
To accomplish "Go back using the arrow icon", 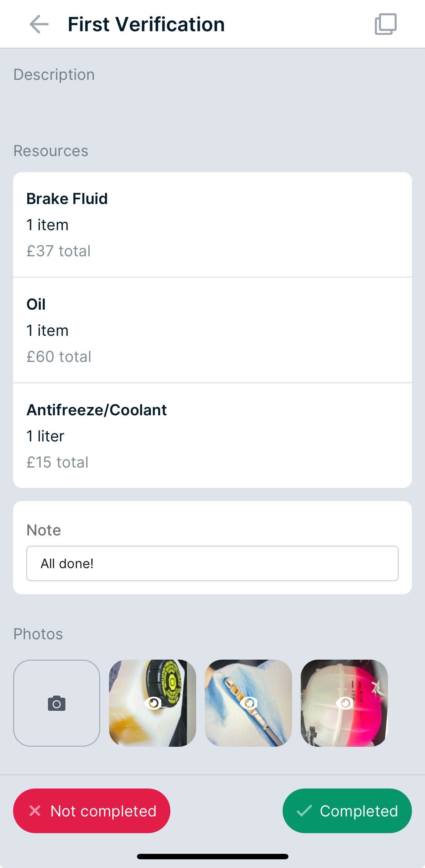I will pyautogui.click(x=39, y=24).
